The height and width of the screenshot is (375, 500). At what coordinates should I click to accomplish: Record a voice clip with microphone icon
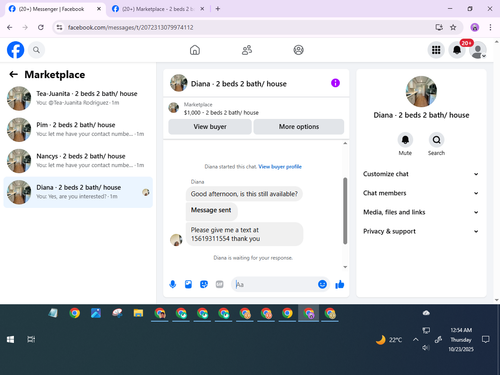click(x=173, y=284)
